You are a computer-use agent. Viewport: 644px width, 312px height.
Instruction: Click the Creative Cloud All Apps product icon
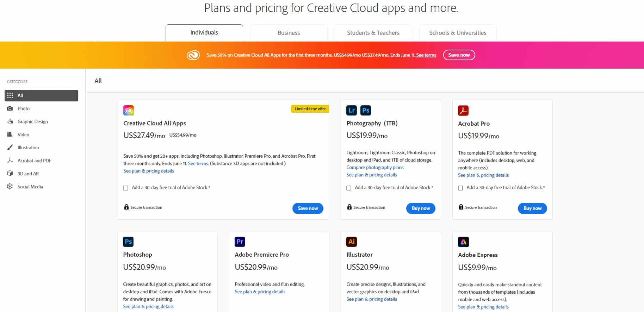129,110
